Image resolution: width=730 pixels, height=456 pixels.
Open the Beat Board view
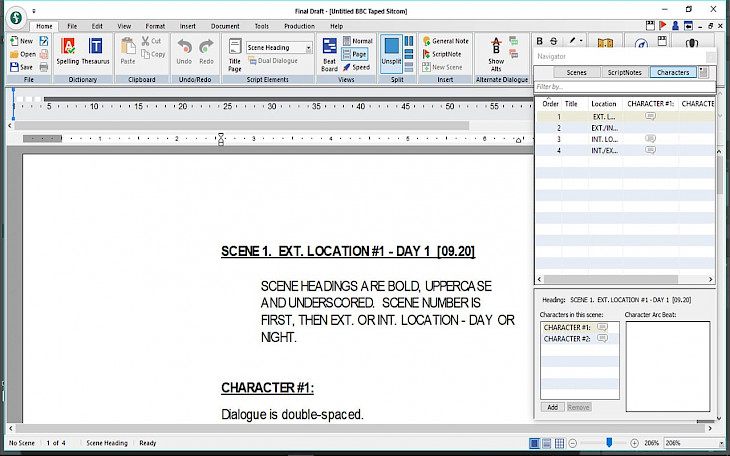[x=330, y=55]
